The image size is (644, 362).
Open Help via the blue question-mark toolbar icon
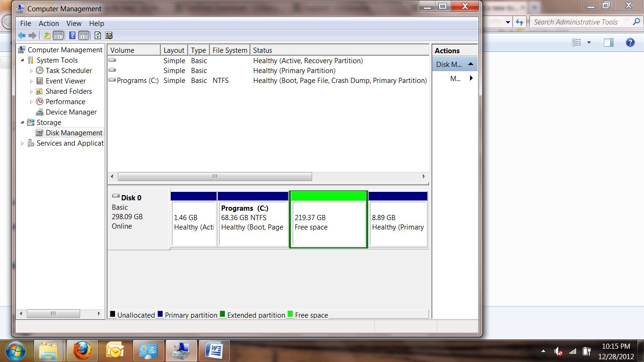(x=73, y=35)
